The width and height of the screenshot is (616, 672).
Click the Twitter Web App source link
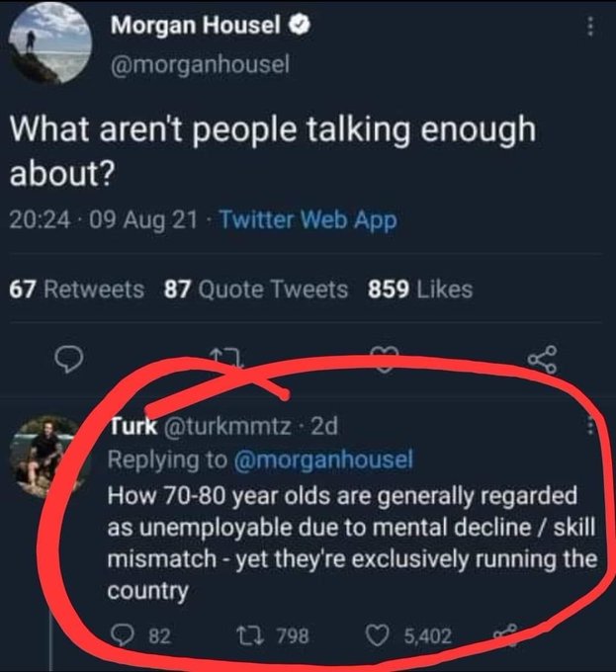click(308, 219)
